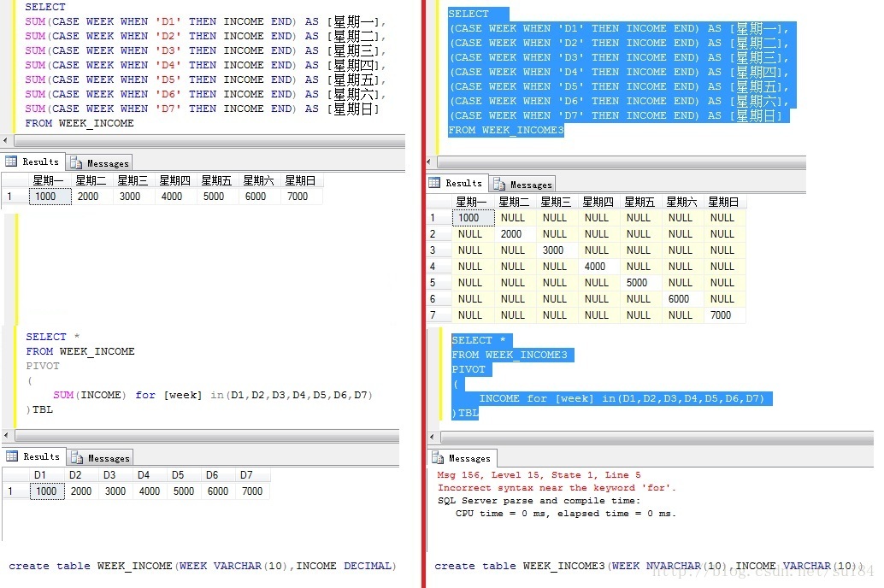884x588 pixels.
Task: Click the create table WEEK_INCOME statement
Action: tap(203, 566)
